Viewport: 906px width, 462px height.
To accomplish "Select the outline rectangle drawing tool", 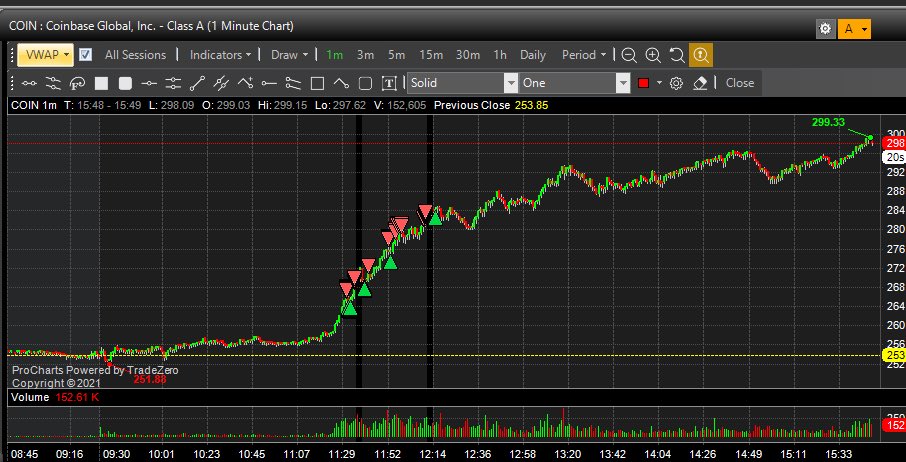I will (317, 83).
